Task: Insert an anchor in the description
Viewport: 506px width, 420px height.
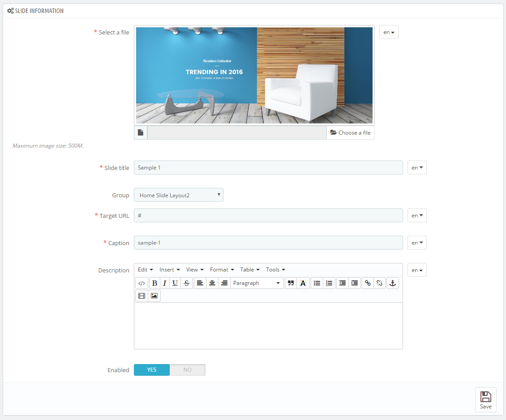Action: point(392,283)
